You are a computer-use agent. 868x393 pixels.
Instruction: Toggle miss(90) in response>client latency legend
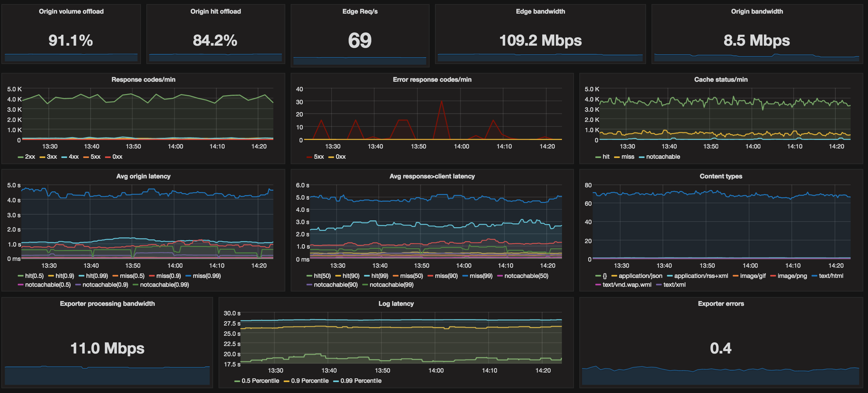(446, 276)
